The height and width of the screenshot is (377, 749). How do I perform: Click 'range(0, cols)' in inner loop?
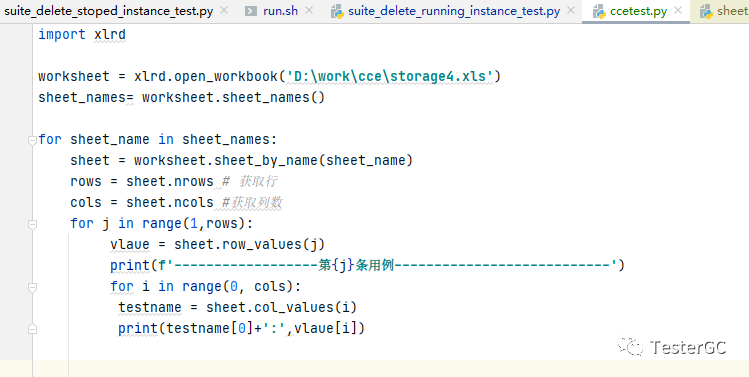tap(238, 287)
